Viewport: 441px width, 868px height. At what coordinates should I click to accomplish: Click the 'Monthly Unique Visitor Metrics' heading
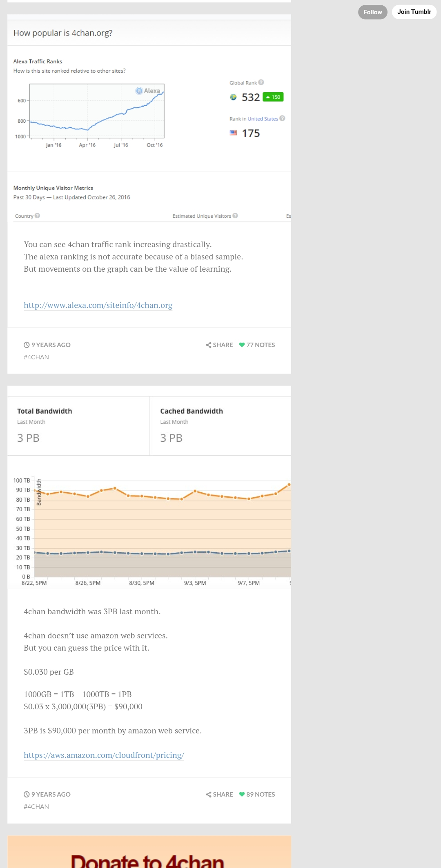(x=53, y=188)
